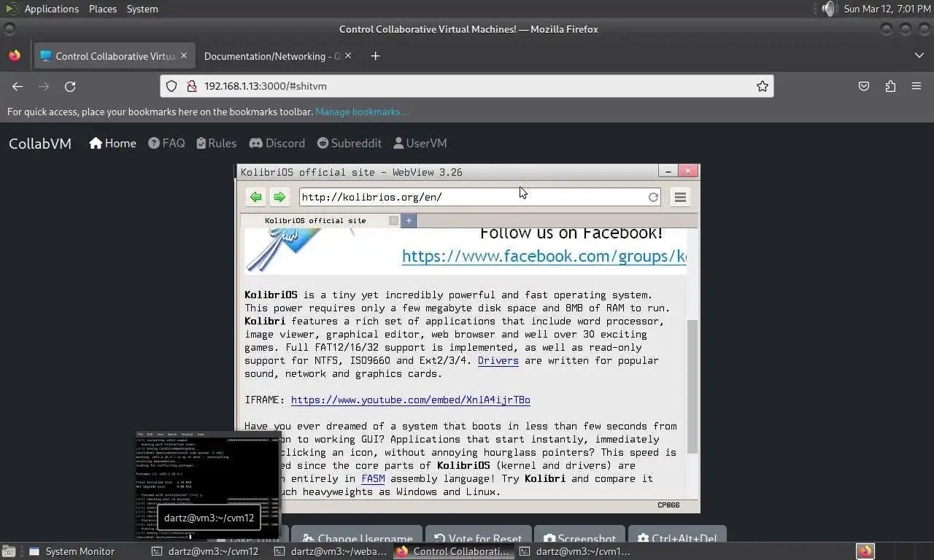Switch to dartz@vm3:~/cvm1... terminal in taskbar
The width and height of the screenshot is (934, 560).
click(x=575, y=551)
